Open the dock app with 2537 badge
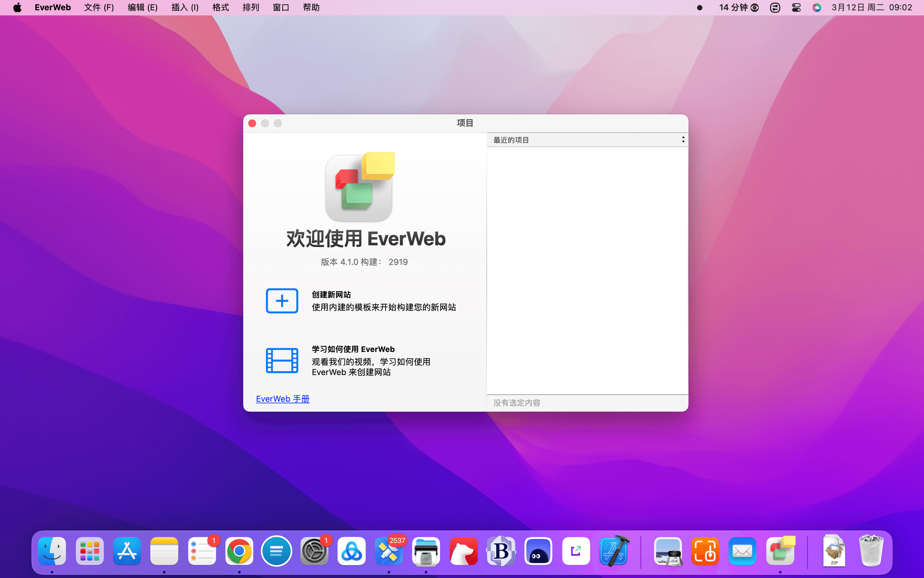The width and height of the screenshot is (924, 578). 389,551
